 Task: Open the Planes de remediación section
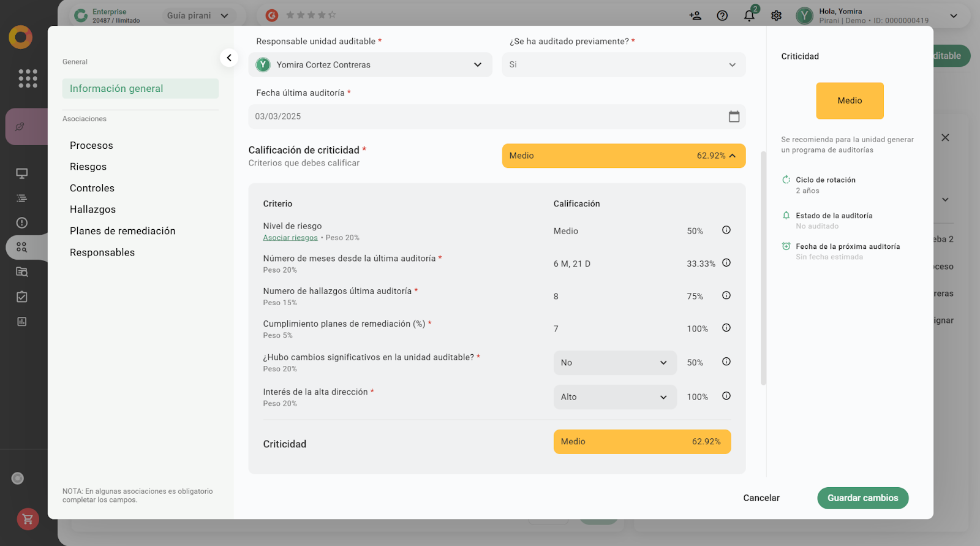(x=123, y=231)
